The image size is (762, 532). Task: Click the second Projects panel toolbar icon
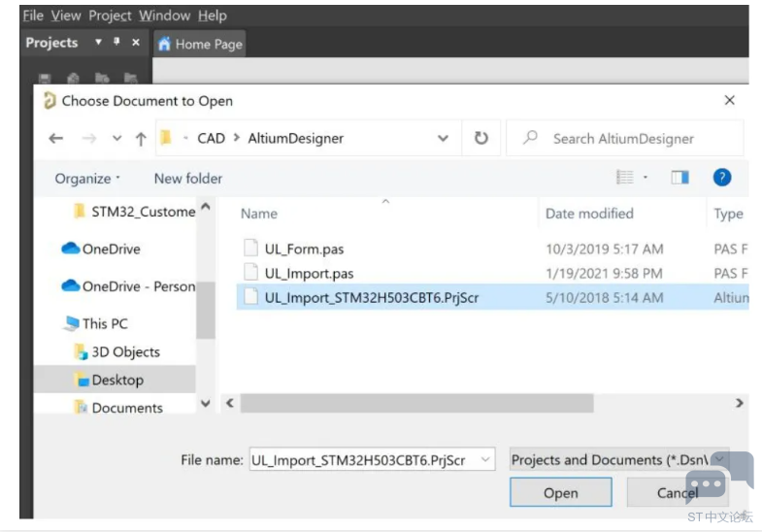[73, 78]
